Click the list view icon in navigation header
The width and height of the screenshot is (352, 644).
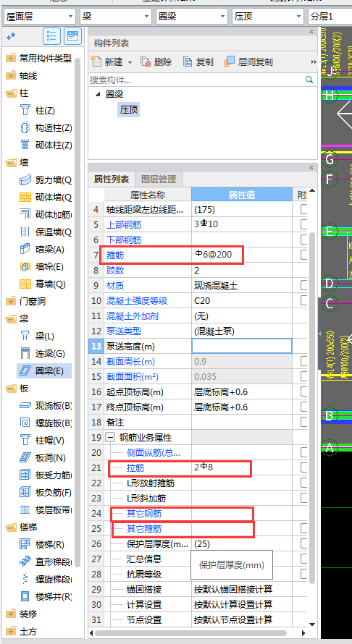(x=52, y=36)
